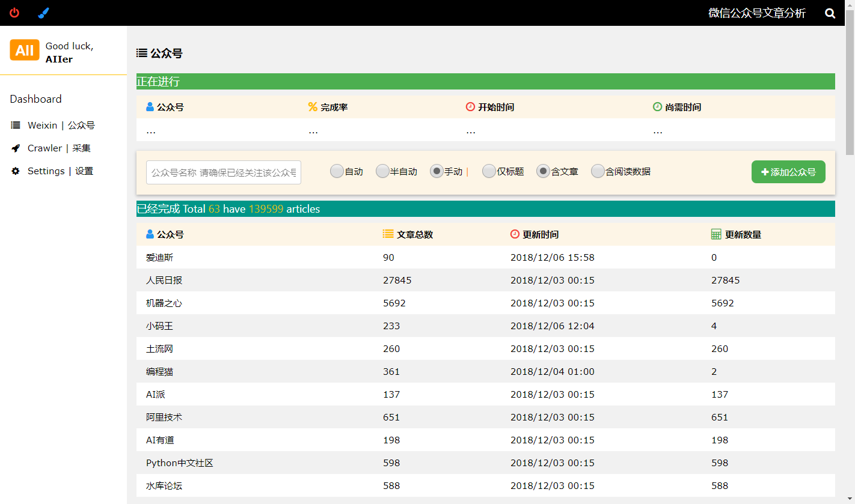855x504 pixels.
Task: Click the 2018/12/06 12:04 update time
Action: [x=553, y=326]
